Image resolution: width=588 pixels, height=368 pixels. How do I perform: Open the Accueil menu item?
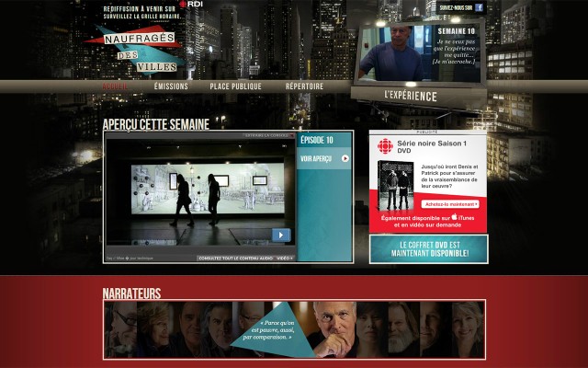116,86
